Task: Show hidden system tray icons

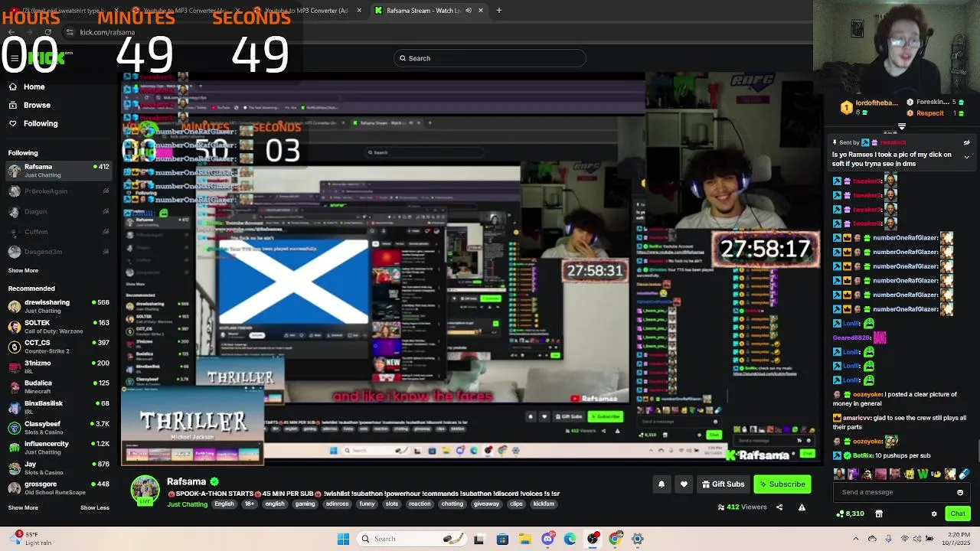Action: point(856,539)
